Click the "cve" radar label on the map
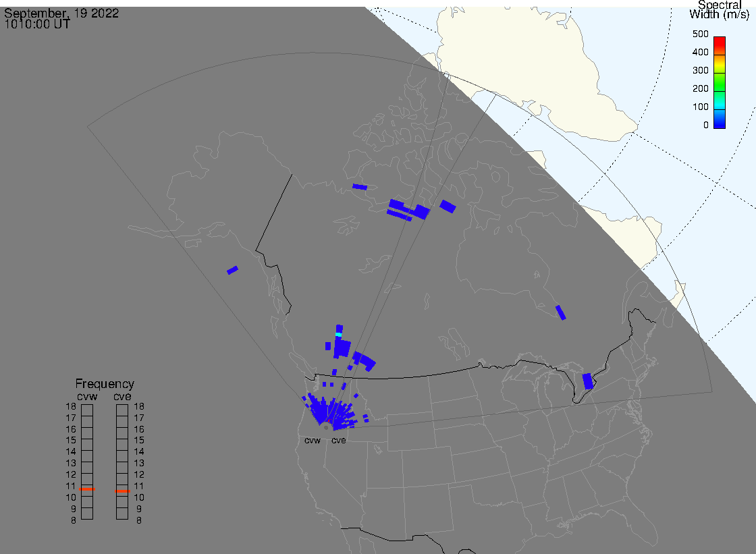Viewport: 756px width, 554px height. pyautogui.click(x=338, y=441)
